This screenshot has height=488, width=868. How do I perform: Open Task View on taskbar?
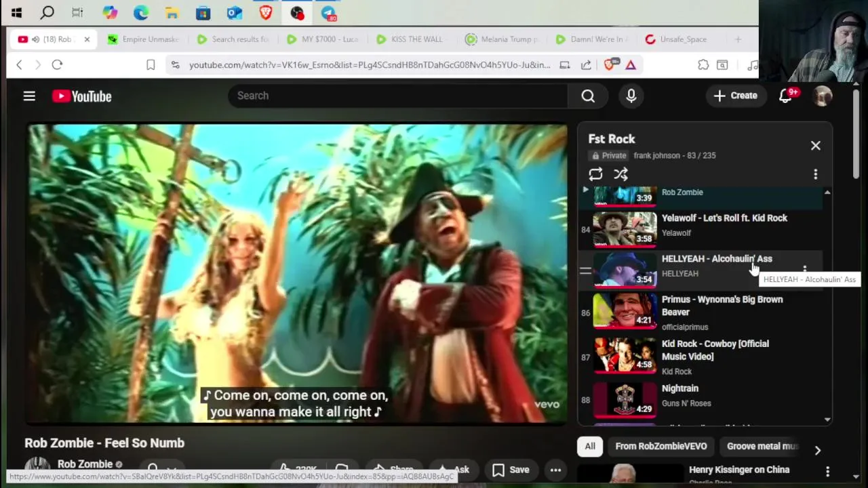[x=77, y=12]
